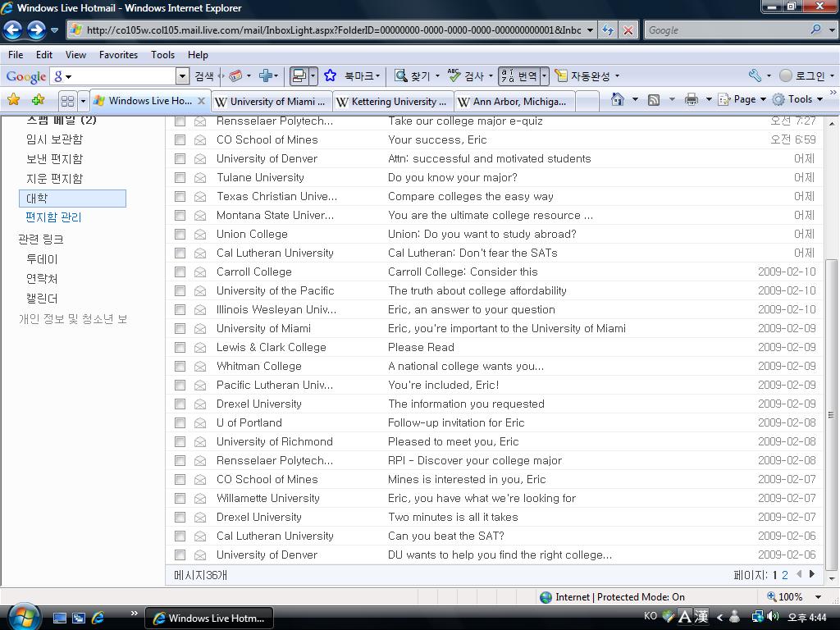Open the Favorites menu
The image size is (840, 630).
pos(118,55)
